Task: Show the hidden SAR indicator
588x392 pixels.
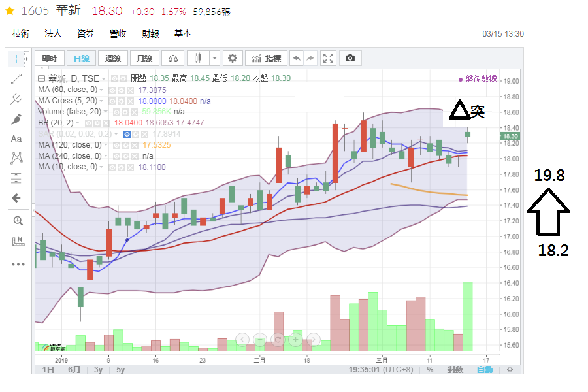Action: (127, 134)
